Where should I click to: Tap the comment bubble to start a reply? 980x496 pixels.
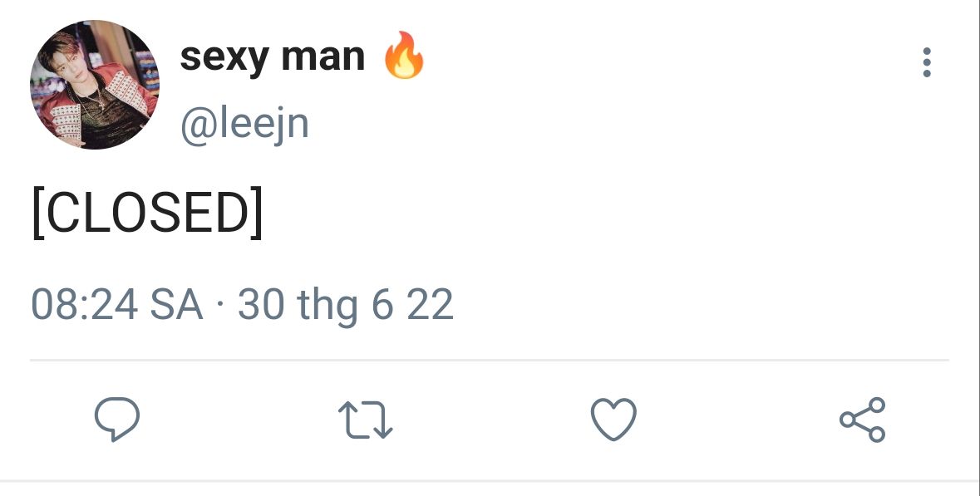(117, 420)
